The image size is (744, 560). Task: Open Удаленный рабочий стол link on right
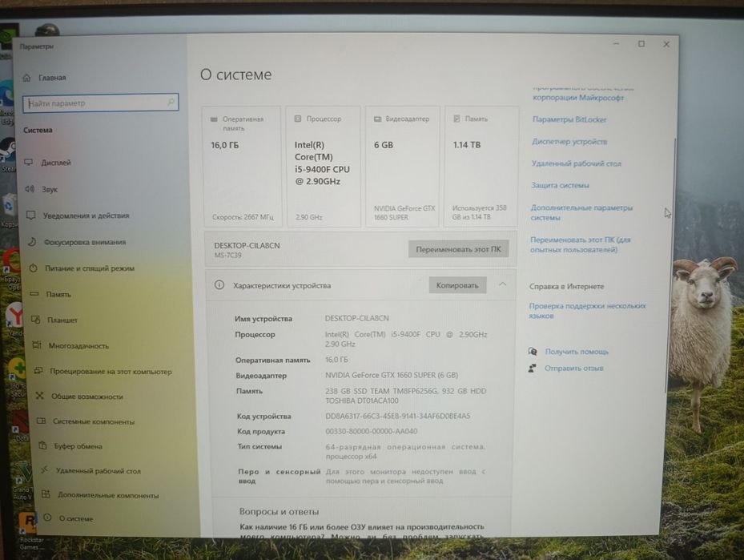pyautogui.click(x=576, y=163)
